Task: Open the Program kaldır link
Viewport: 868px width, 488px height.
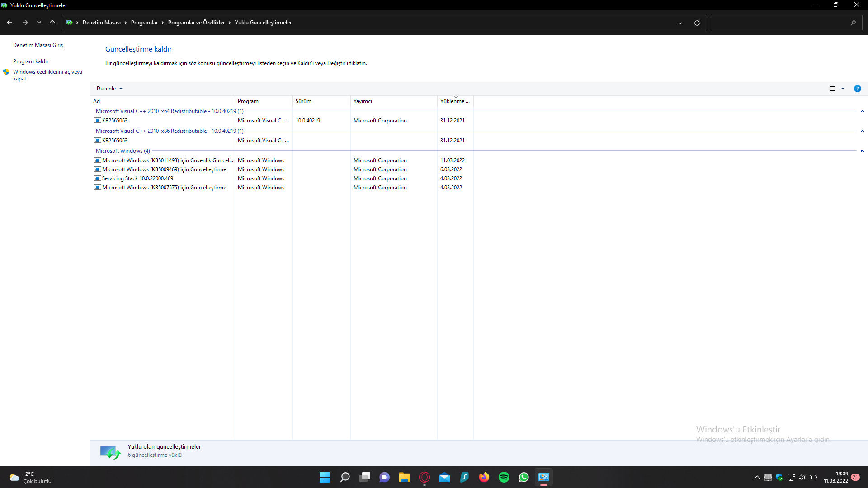Action: (31, 61)
